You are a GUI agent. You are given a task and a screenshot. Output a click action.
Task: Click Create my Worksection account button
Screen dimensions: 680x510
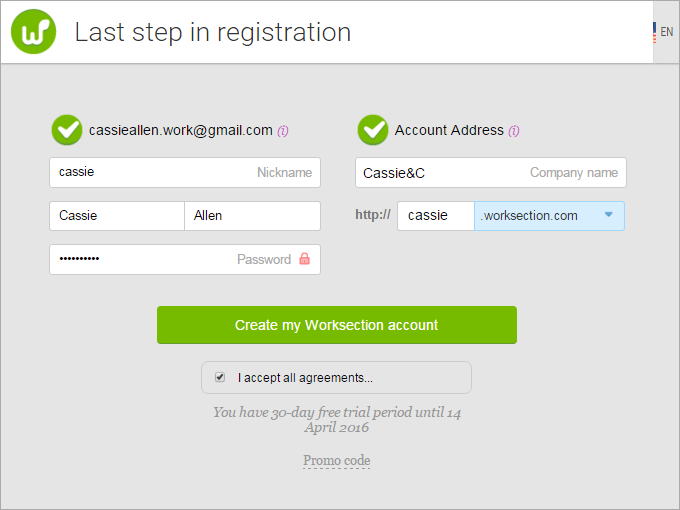coord(337,325)
